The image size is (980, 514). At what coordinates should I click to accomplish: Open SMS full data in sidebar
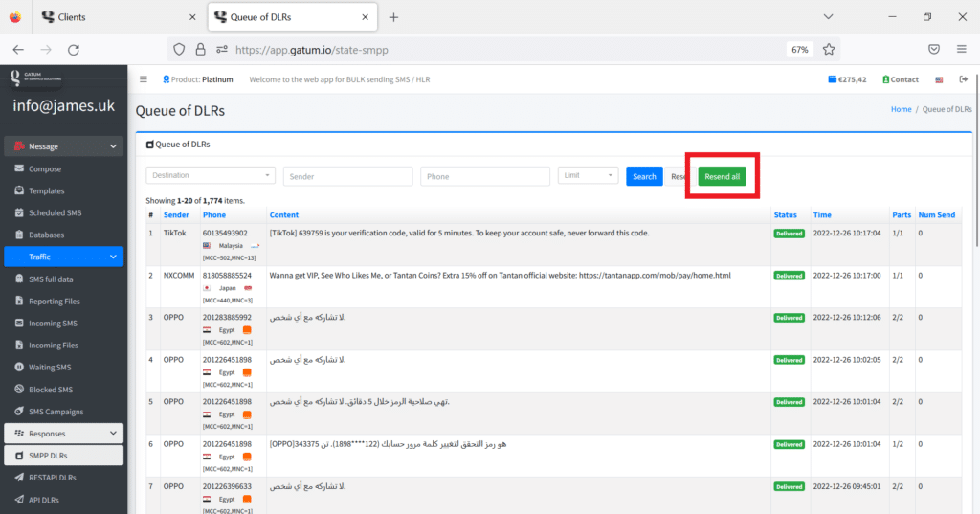click(64, 279)
